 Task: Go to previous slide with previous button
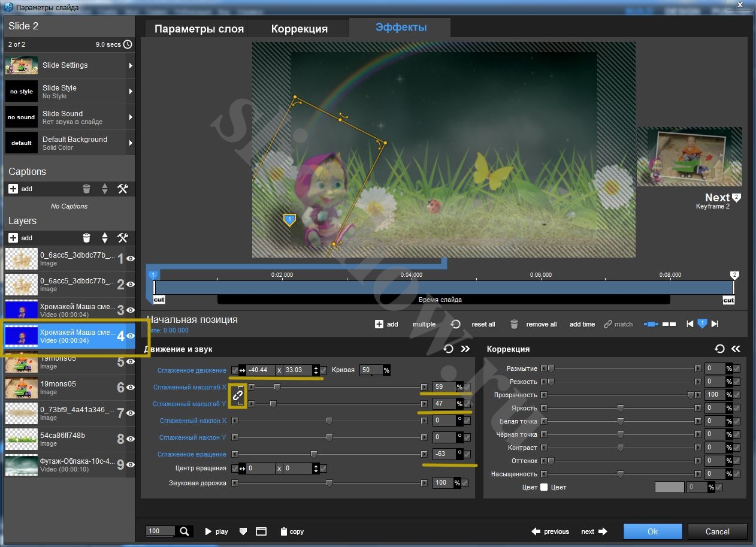click(x=550, y=531)
